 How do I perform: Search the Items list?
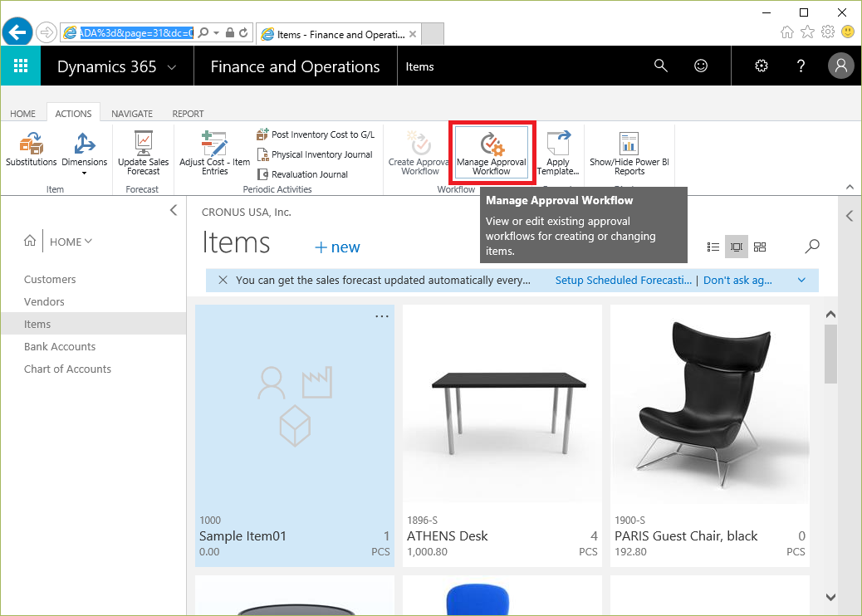click(x=812, y=247)
